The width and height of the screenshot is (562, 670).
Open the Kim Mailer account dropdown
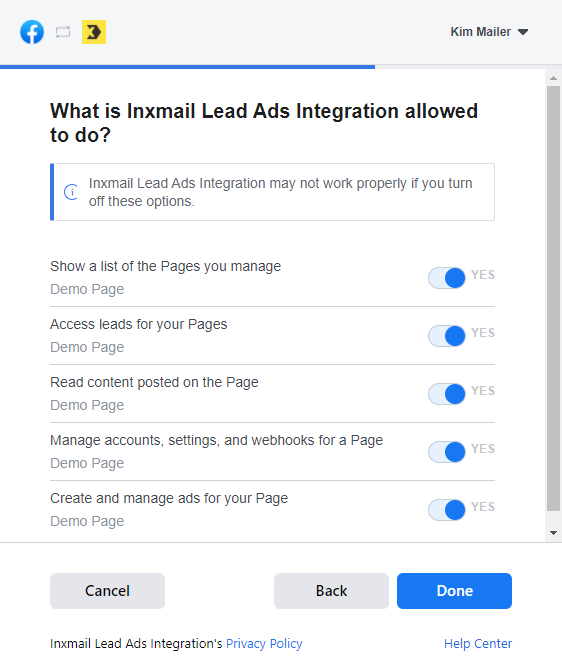tap(489, 32)
